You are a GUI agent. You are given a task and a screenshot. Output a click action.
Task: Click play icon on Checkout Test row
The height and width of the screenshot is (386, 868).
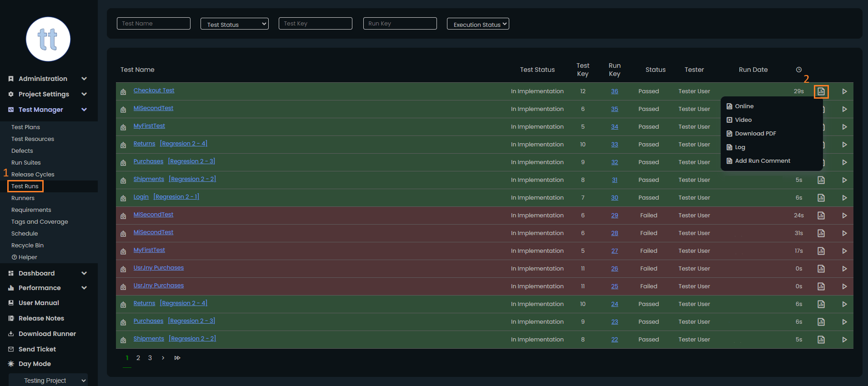pos(844,91)
